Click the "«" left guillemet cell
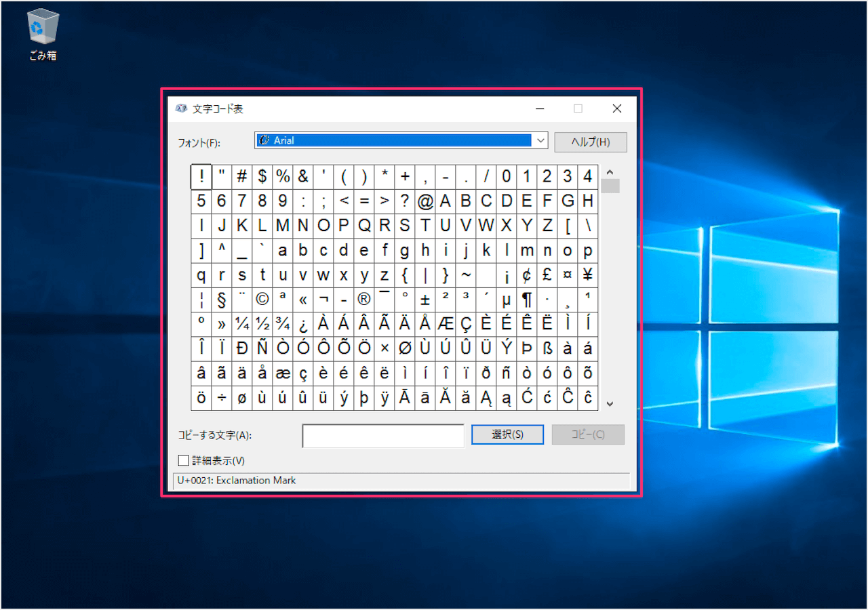868x610 pixels. coord(303,300)
